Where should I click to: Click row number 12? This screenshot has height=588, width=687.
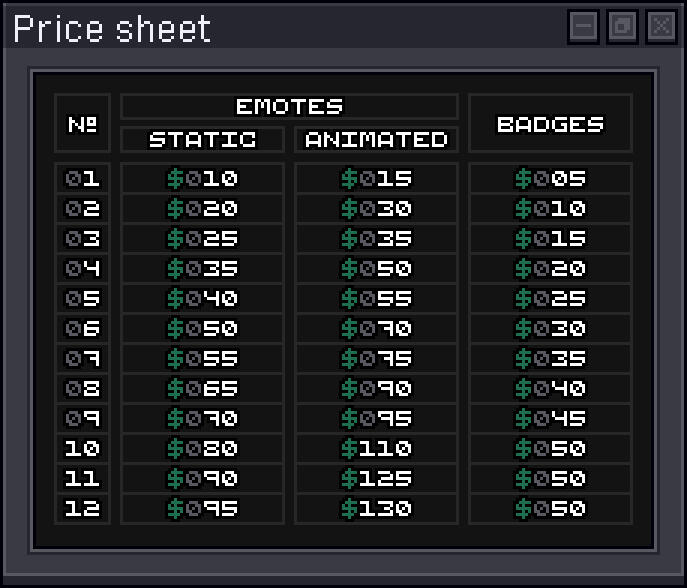point(82,509)
